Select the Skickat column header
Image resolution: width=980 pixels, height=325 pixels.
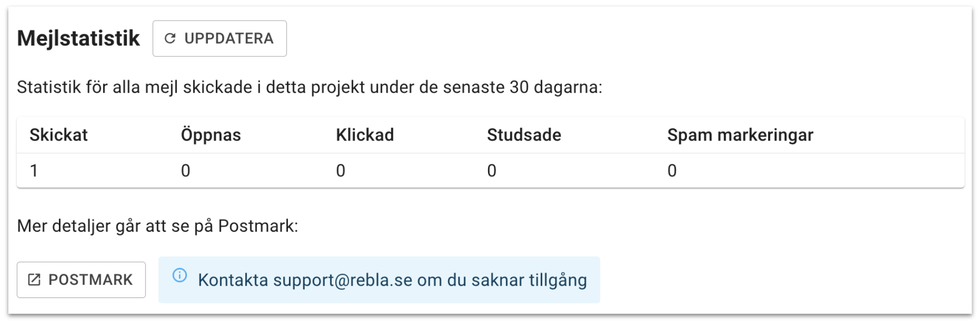(x=58, y=135)
